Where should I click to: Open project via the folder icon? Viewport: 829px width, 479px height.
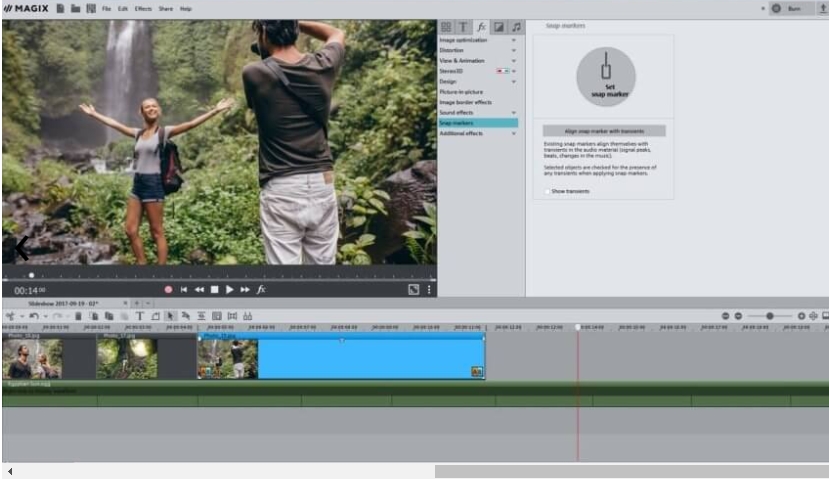pyautogui.click(x=76, y=8)
